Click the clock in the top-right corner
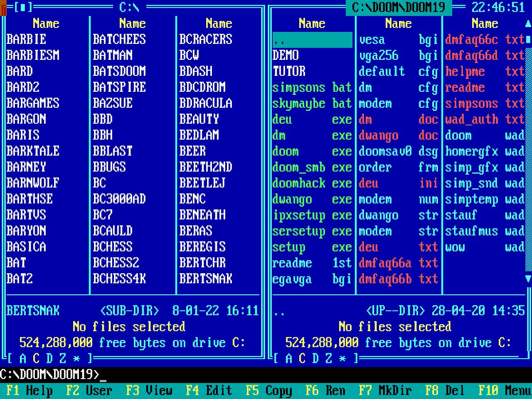 pos(498,8)
